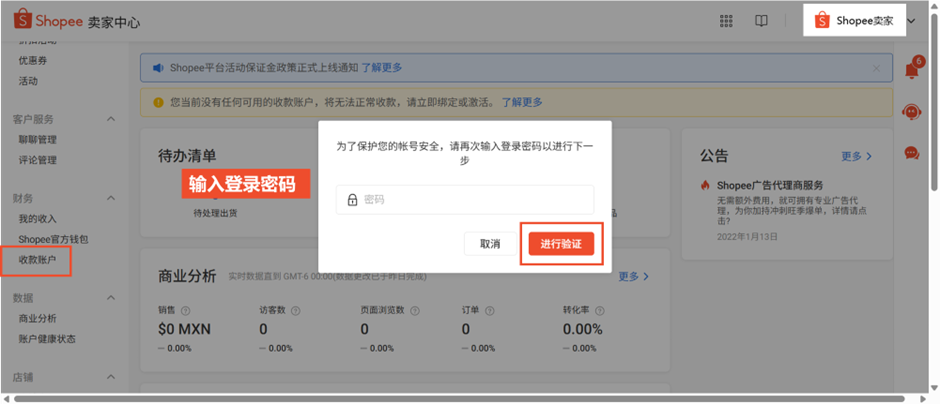
Task: Click the 取消 button in dialog
Action: tap(490, 244)
